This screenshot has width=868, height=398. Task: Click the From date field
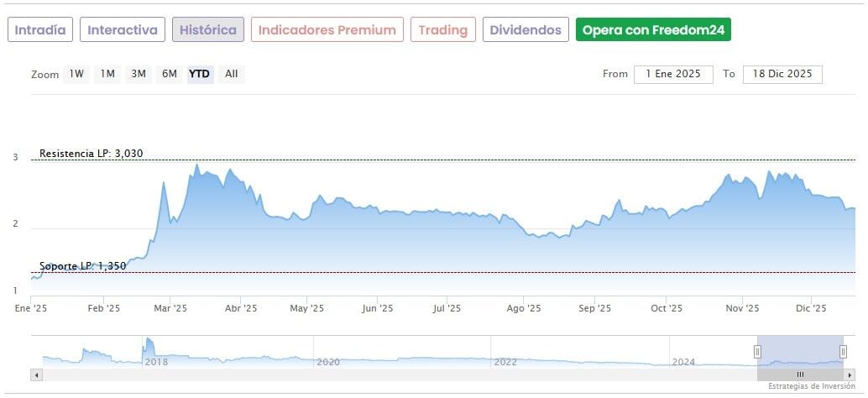point(673,74)
